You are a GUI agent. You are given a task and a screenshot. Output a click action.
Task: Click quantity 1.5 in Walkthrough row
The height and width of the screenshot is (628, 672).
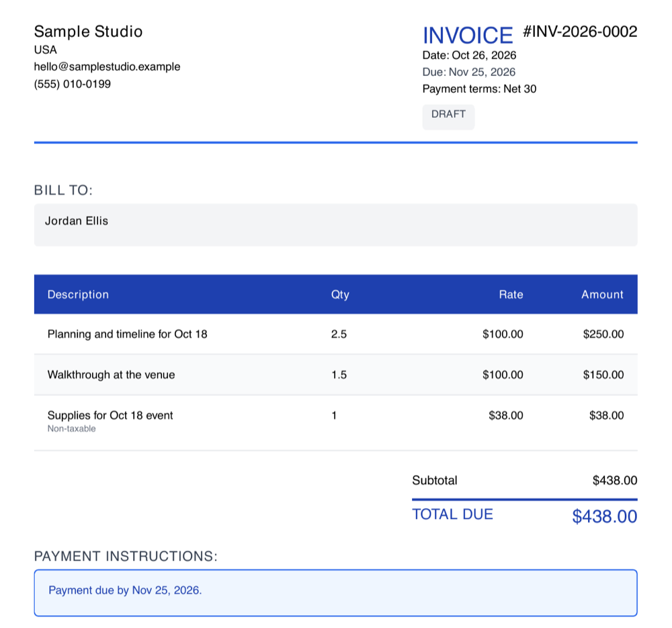pos(339,375)
